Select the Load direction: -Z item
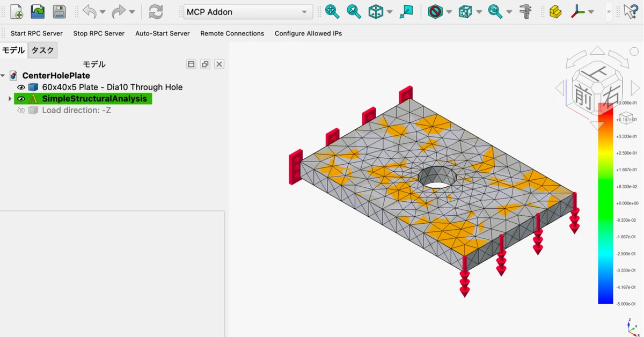The image size is (644, 337). point(76,110)
